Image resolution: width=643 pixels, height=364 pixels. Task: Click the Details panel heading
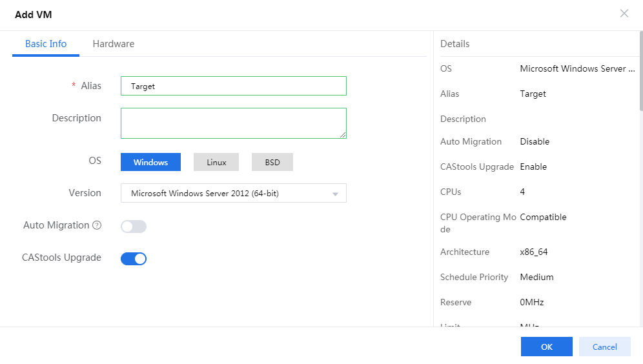pyautogui.click(x=454, y=44)
